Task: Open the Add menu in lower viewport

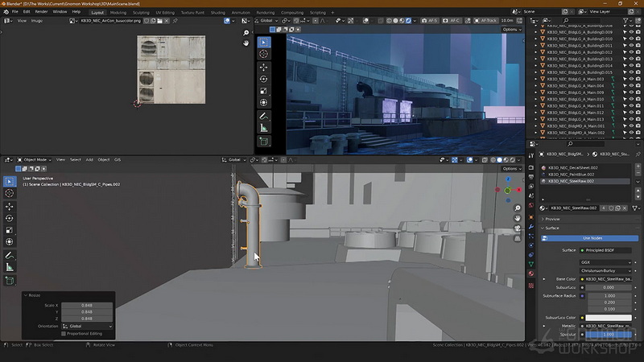Action: click(89, 159)
